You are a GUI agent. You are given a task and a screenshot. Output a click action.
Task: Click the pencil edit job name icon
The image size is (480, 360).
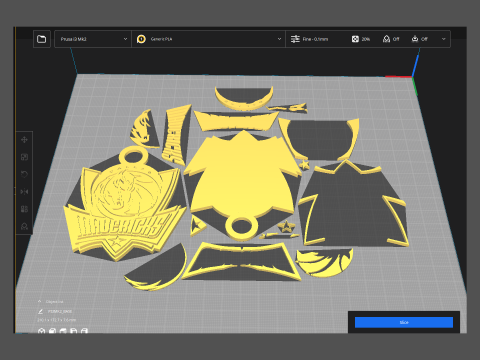tap(40, 311)
